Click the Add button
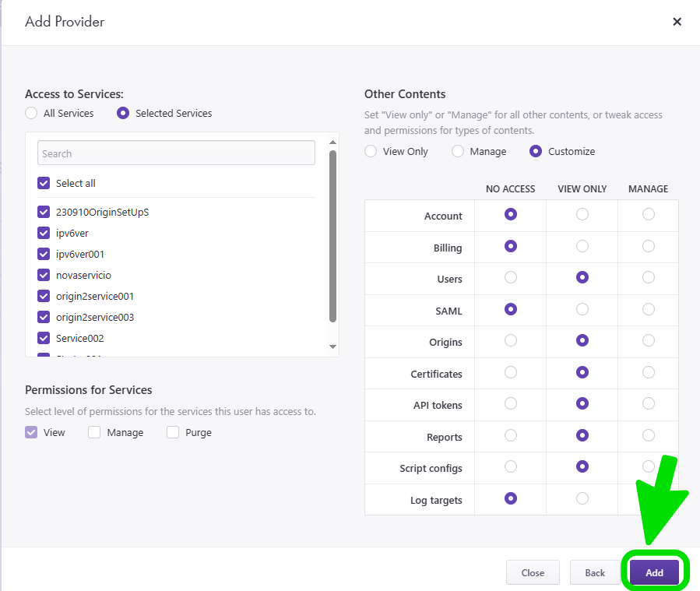700x591 pixels. click(x=654, y=572)
